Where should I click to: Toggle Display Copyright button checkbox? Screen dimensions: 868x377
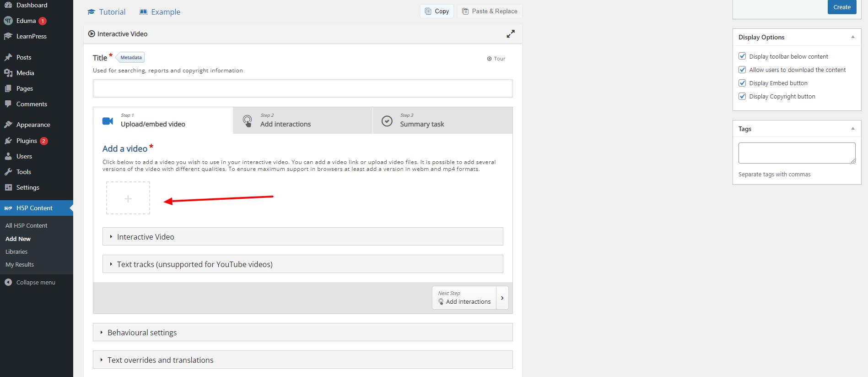[742, 96]
